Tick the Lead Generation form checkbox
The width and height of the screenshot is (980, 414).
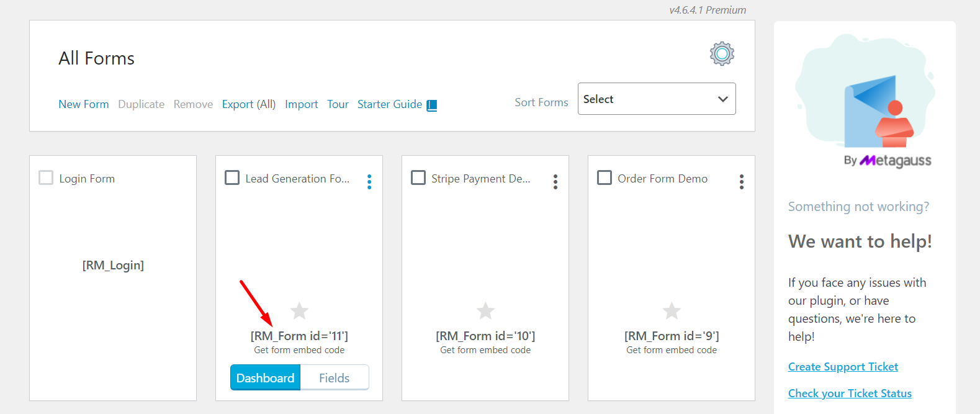(232, 178)
